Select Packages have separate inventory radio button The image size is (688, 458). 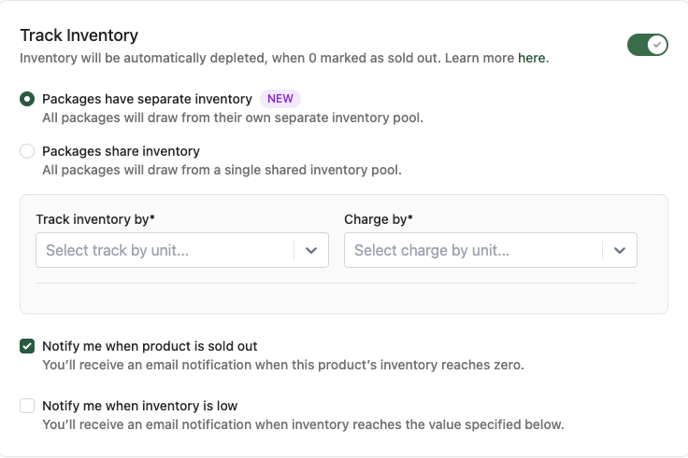tap(27, 99)
